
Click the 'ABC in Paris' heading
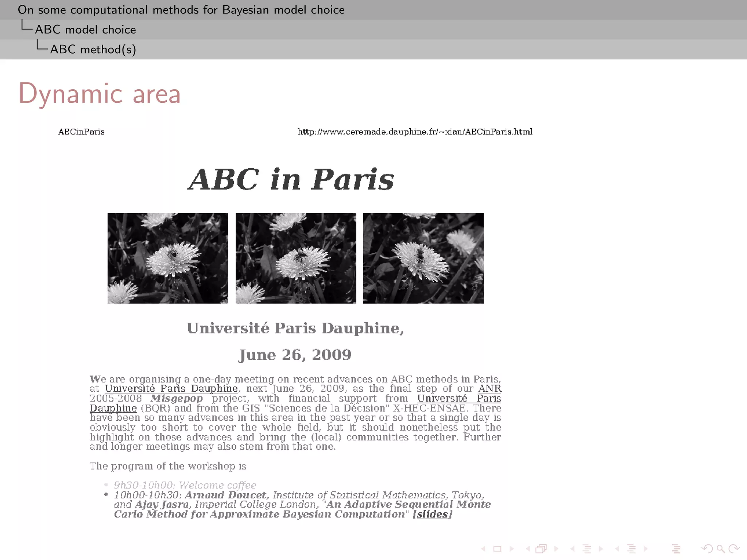291,179
